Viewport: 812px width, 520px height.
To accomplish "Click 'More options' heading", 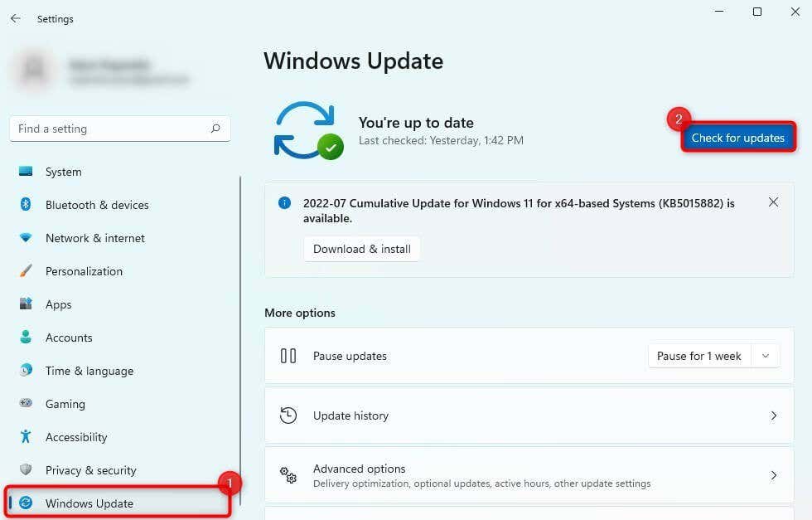I will [300, 313].
